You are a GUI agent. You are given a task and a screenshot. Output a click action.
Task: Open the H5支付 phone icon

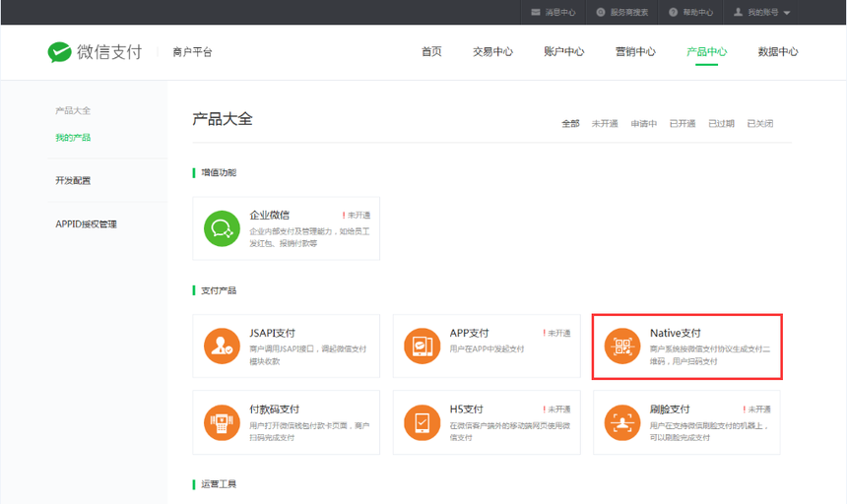(422, 422)
